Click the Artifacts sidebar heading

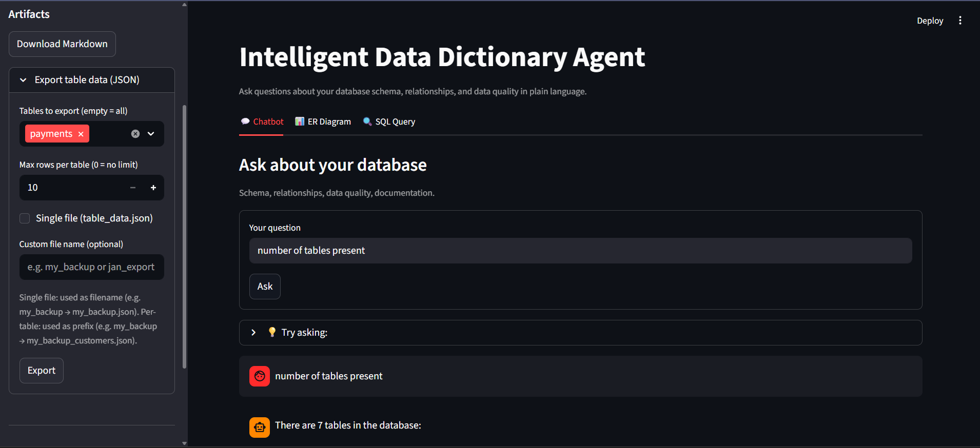point(29,14)
